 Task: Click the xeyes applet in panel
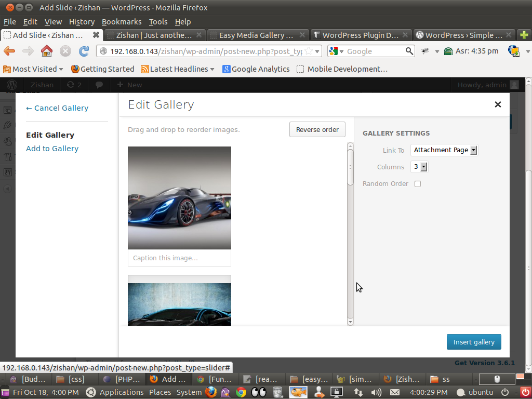tap(259, 392)
